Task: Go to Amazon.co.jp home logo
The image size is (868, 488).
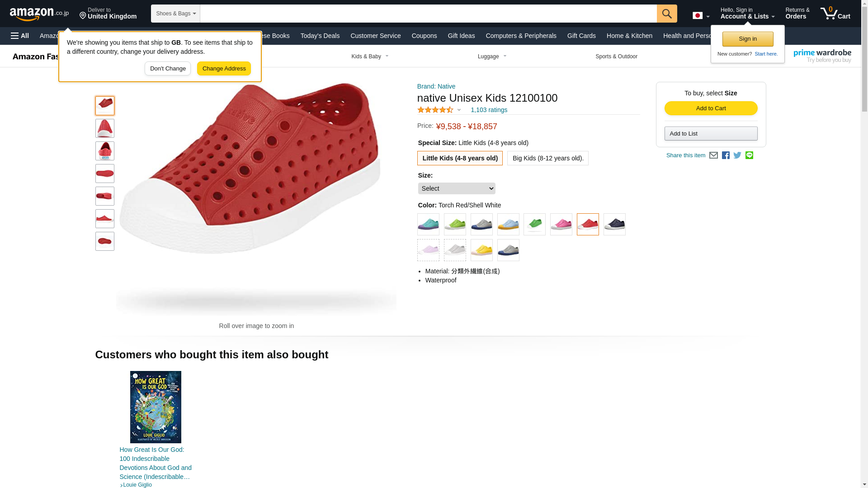Action: click(39, 14)
